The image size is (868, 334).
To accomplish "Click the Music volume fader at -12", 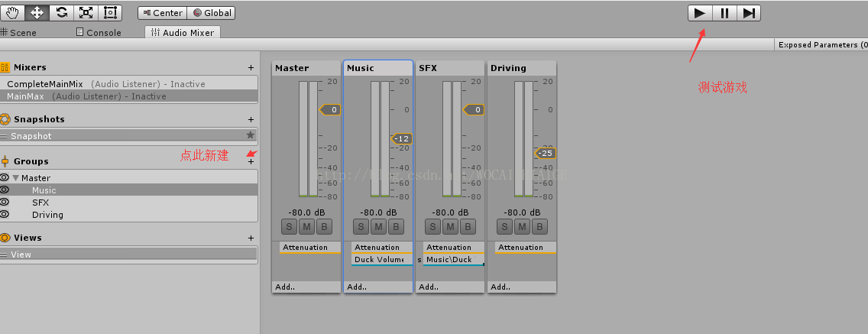I will click(402, 138).
